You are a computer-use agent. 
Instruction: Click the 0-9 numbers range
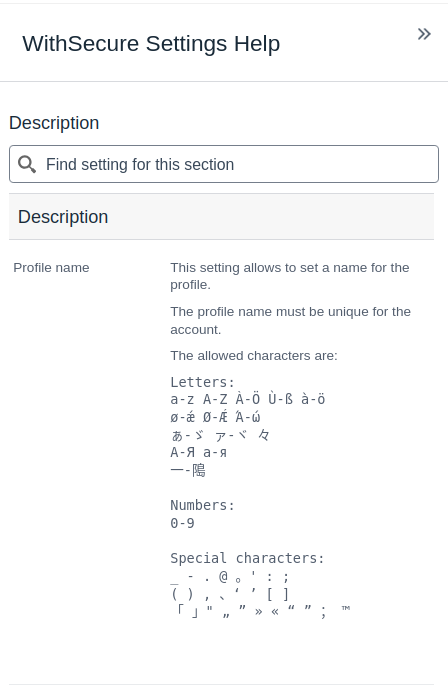coord(182,523)
